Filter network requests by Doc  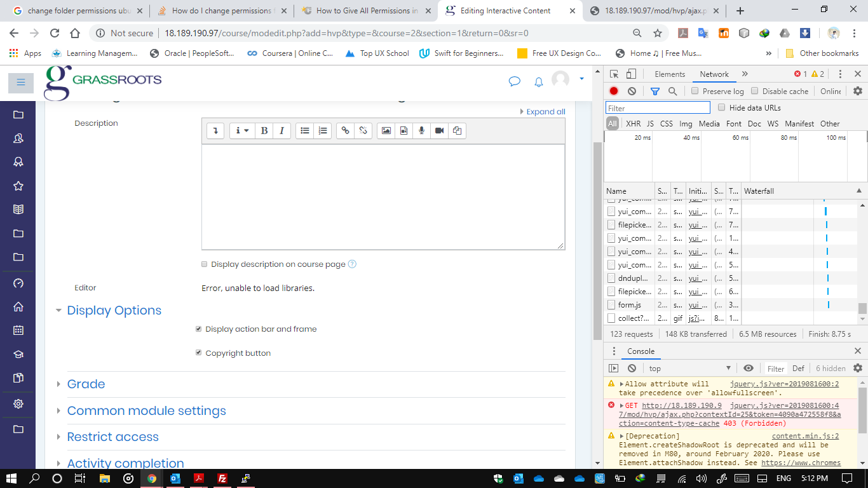coord(754,124)
